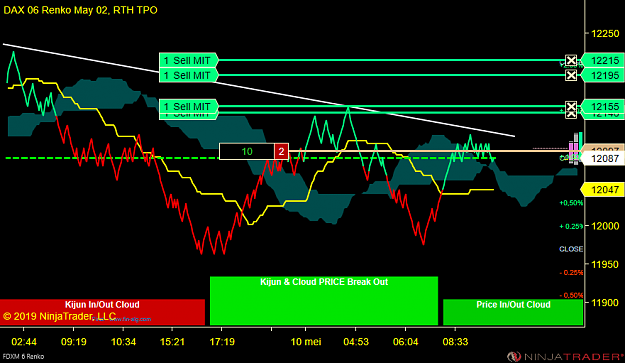Click the pink volume profile bars

point(573,151)
